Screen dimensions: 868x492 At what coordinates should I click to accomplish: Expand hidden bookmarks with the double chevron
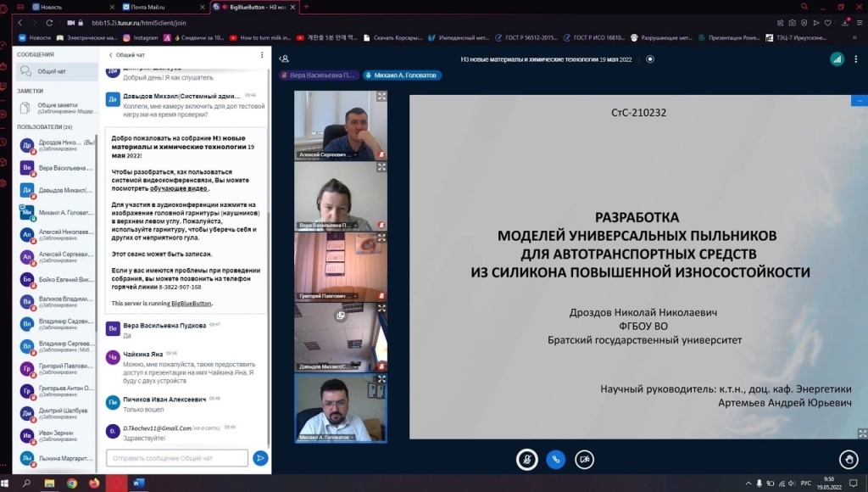click(854, 37)
